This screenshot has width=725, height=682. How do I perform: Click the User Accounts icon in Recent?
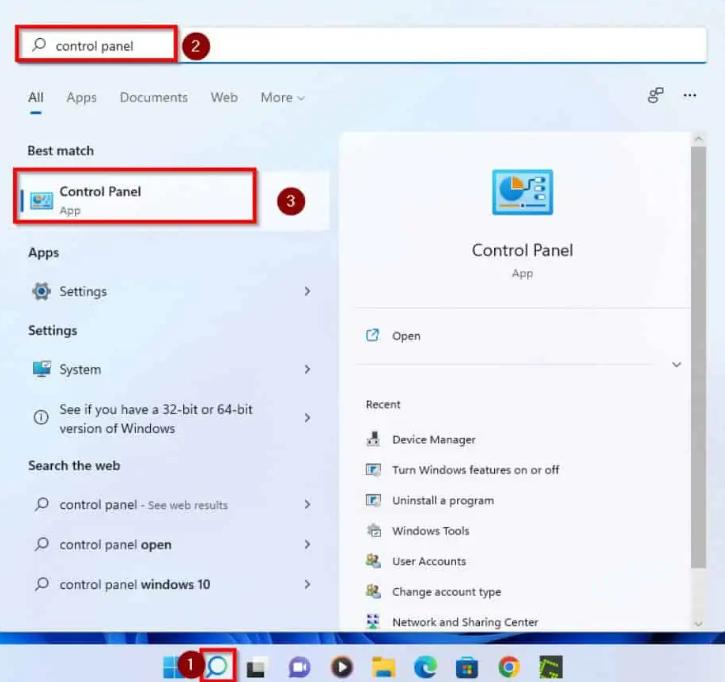373,561
